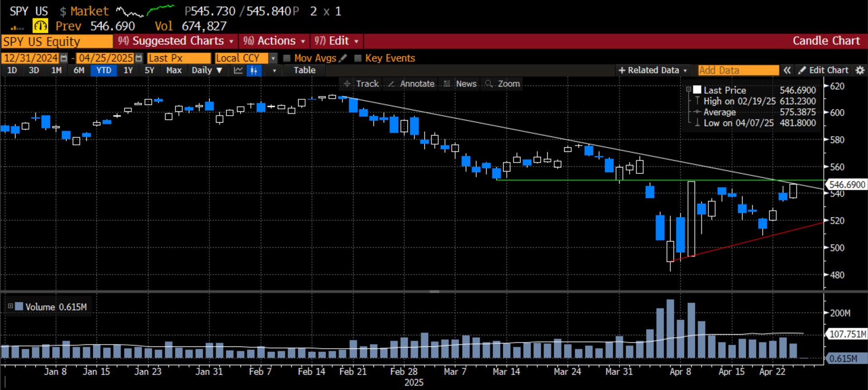
Task: Enable the Key Events checkbox
Action: 358,58
